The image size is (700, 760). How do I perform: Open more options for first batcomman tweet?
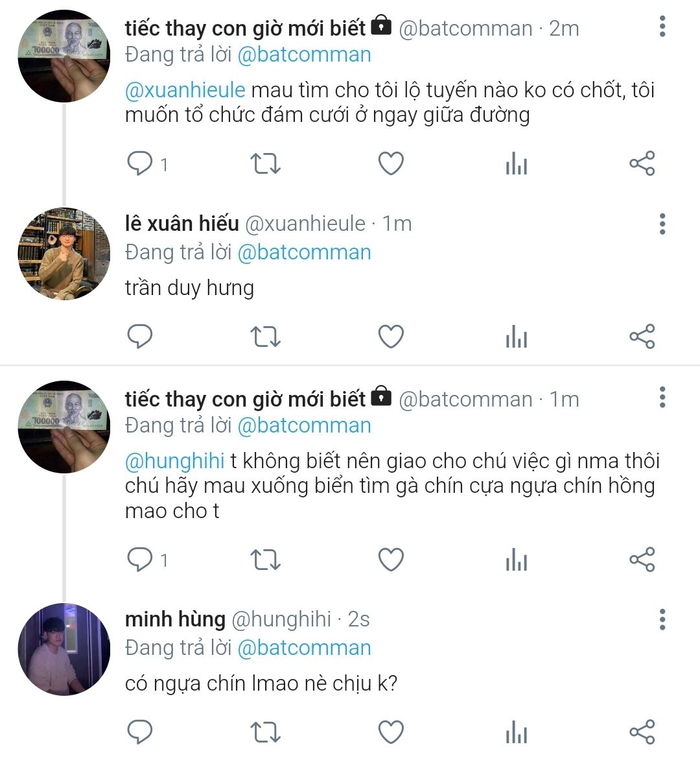(662, 27)
